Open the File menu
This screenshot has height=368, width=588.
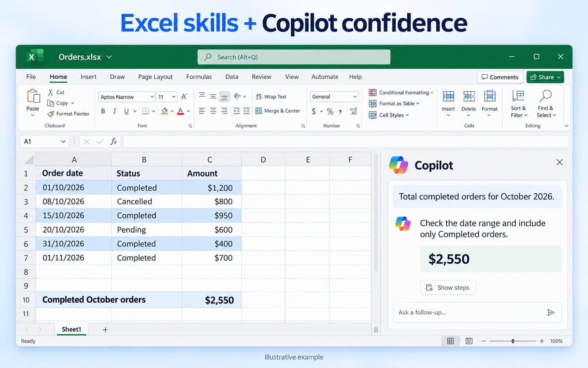pos(31,77)
